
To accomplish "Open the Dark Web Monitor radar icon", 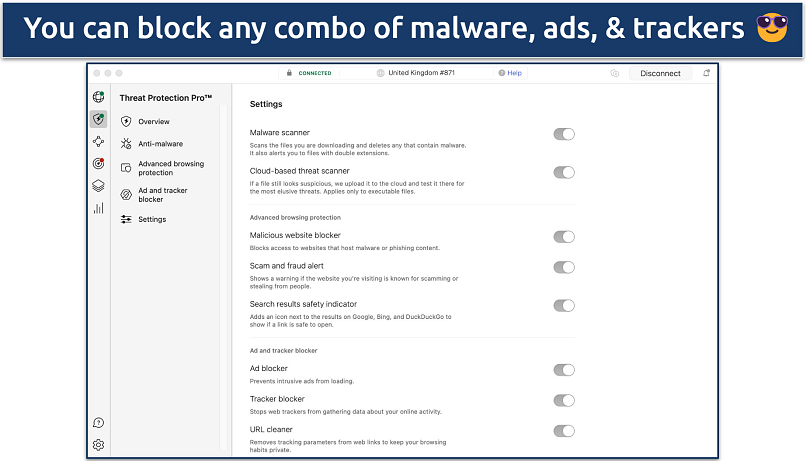I will pos(98,163).
